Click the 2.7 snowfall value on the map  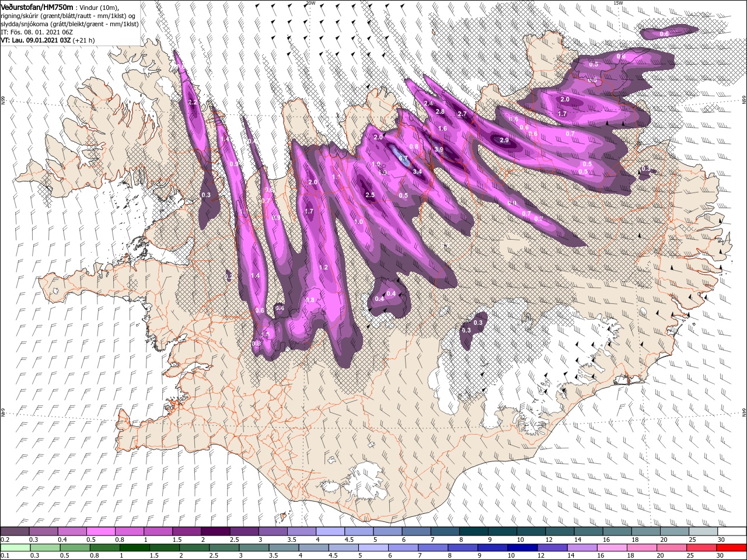[462, 114]
